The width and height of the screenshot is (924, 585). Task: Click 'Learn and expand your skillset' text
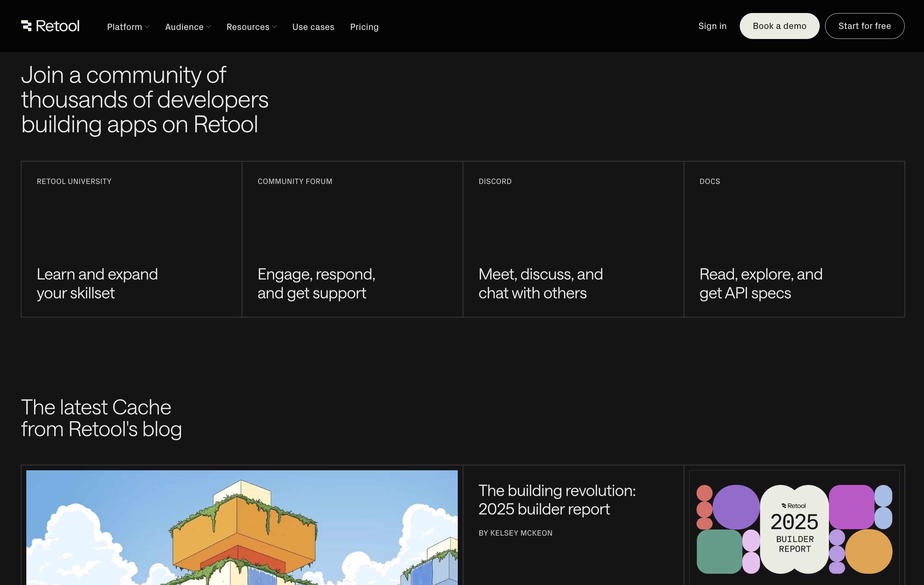97,284
